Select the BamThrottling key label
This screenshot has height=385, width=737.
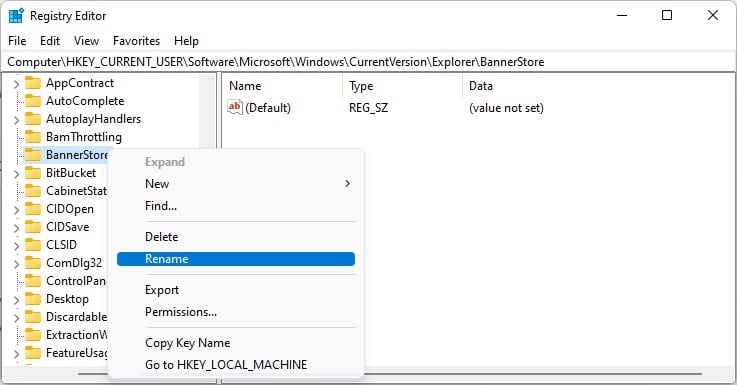tap(84, 137)
